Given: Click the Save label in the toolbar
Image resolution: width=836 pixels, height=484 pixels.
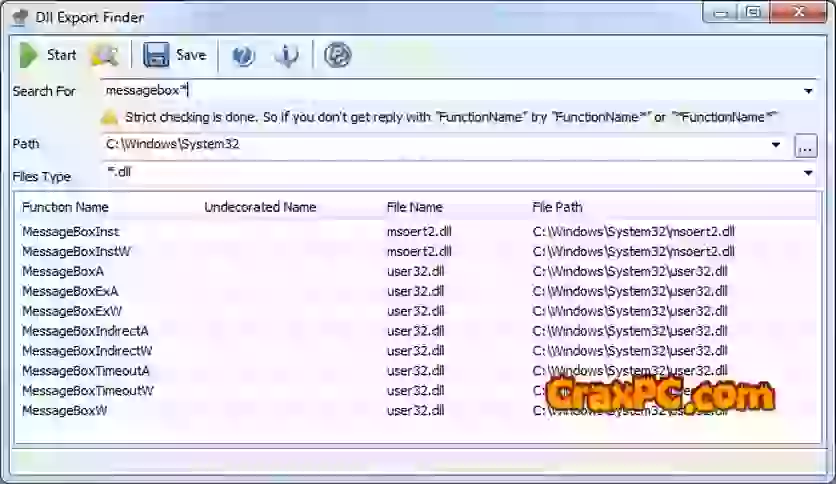Looking at the screenshot, I should pos(191,55).
